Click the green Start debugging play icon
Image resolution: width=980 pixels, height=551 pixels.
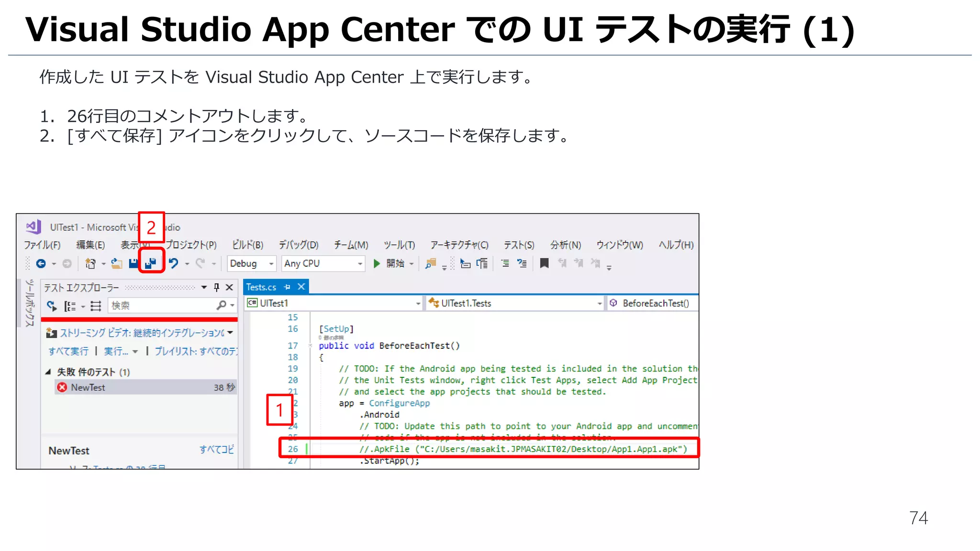(x=377, y=264)
